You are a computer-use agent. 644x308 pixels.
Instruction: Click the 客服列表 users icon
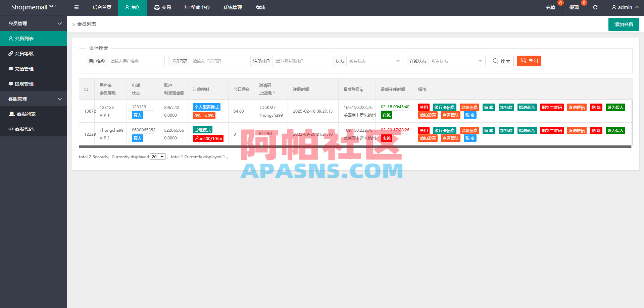click(11, 114)
